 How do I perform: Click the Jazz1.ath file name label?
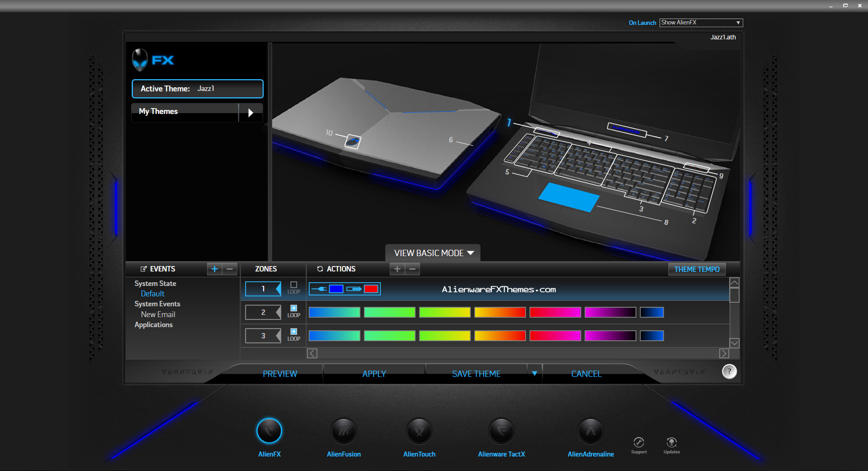click(723, 37)
